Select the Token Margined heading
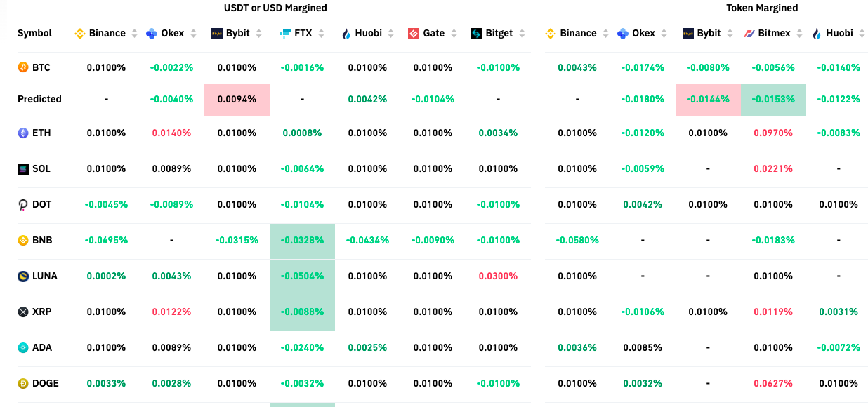This screenshot has height=407, width=868. (x=762, y=8)
